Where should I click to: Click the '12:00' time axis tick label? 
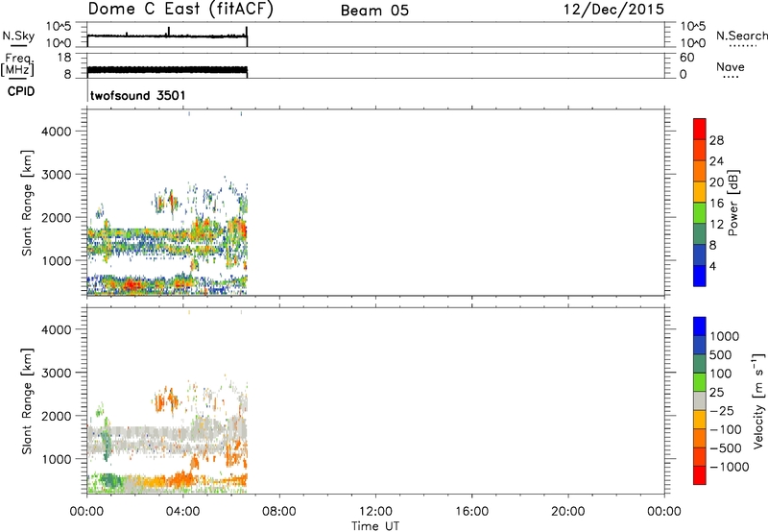[375, 512]
